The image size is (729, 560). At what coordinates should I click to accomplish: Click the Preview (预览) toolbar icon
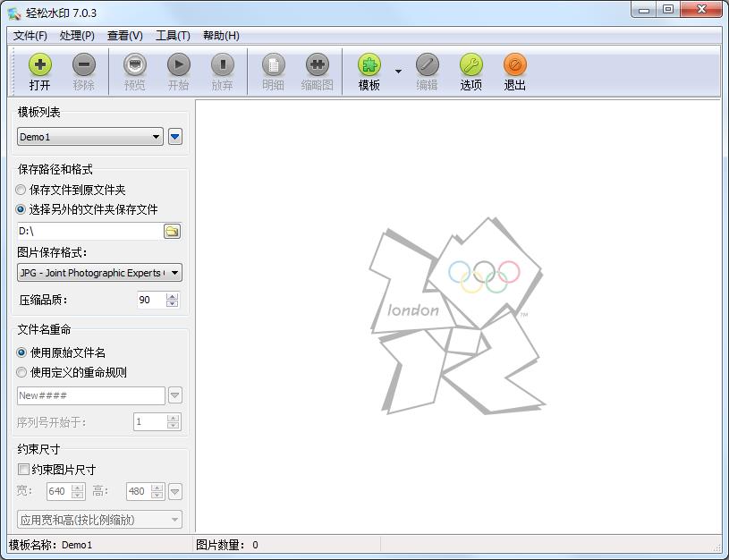coord(135,65)
